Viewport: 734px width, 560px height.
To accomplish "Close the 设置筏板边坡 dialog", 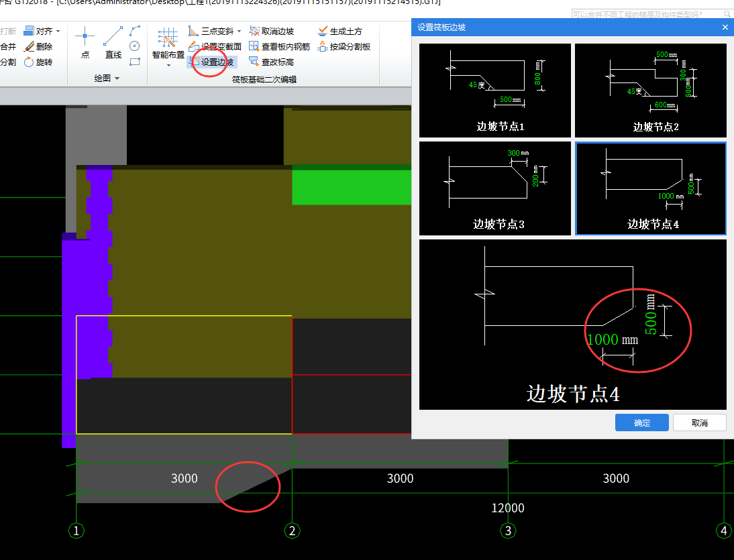I will 725,27.
